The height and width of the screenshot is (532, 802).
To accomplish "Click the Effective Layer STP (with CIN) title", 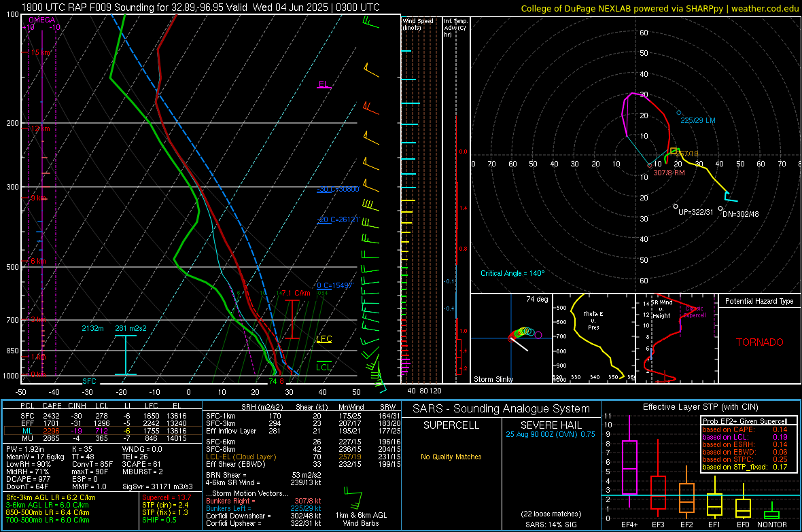I will [x=700, y=407].
